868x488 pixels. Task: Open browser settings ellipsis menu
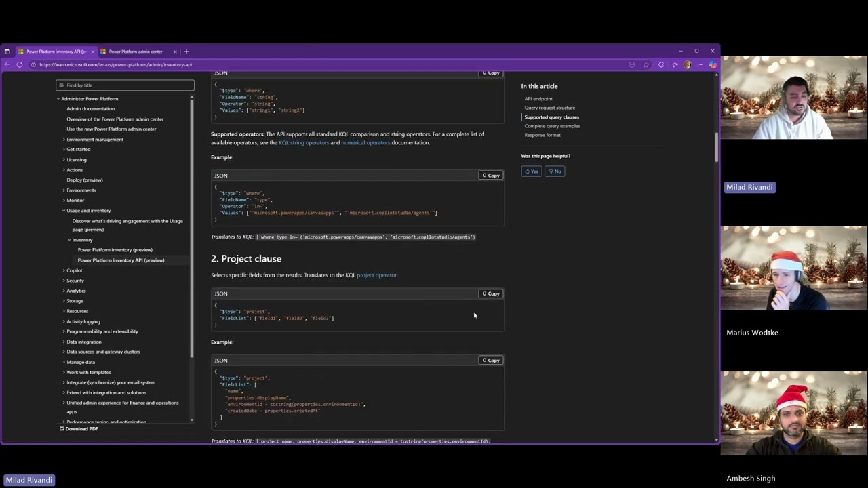click(700, 64)
